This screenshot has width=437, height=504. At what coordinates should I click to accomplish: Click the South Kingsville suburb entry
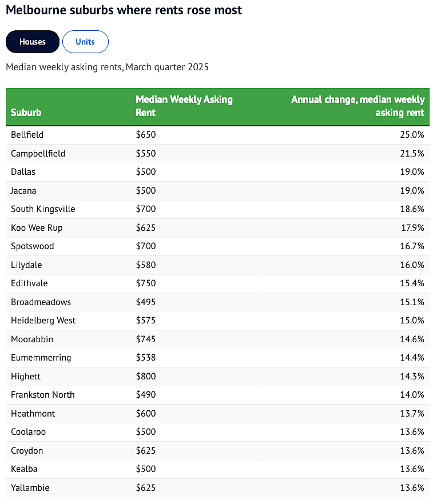point(43,209)
